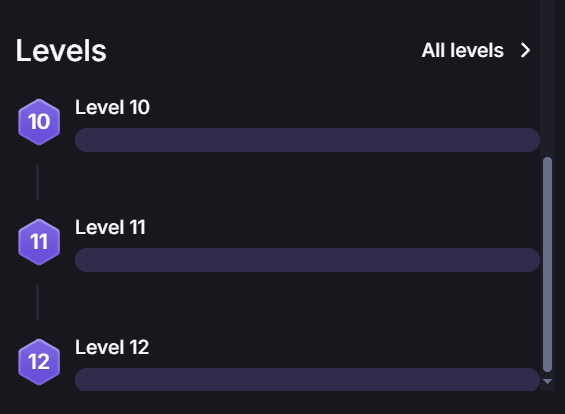Click the Level 11 hexagon badge
This screenshot has width=565, height=414.
(39, 242)
